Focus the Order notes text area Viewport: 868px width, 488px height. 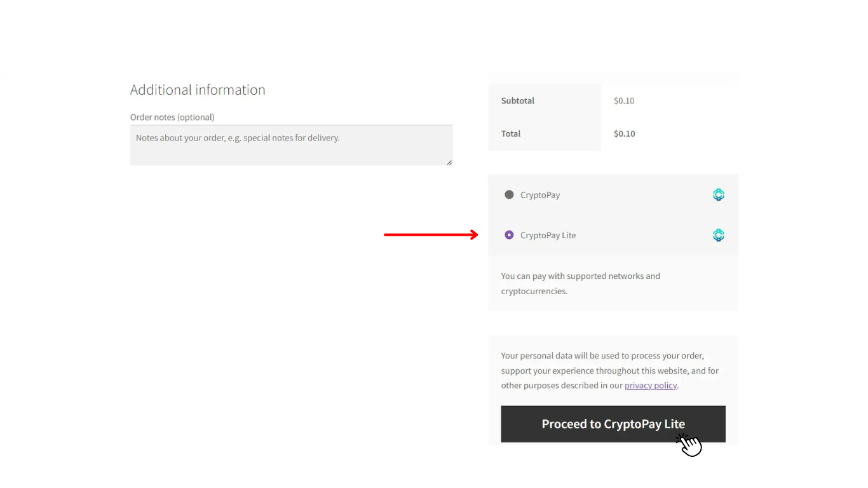tap(291, 146)
